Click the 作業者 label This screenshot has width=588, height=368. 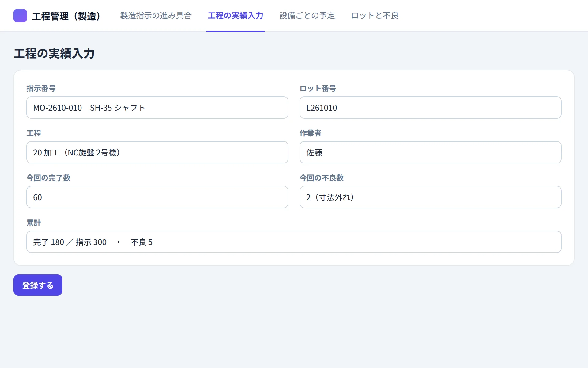tap(311, 133)
